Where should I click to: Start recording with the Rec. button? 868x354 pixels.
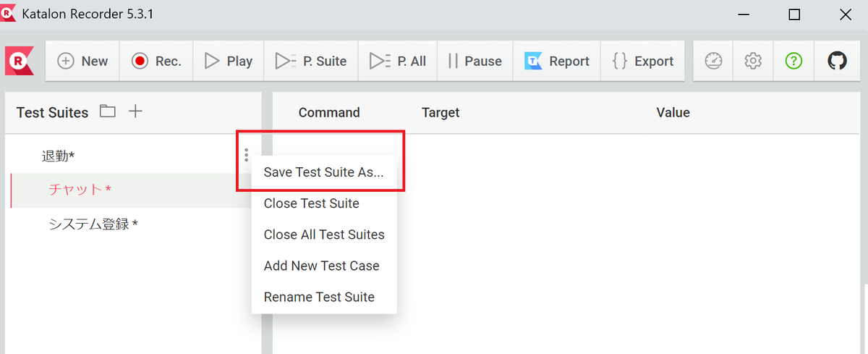pyautogui.click(x=156, y=62)
